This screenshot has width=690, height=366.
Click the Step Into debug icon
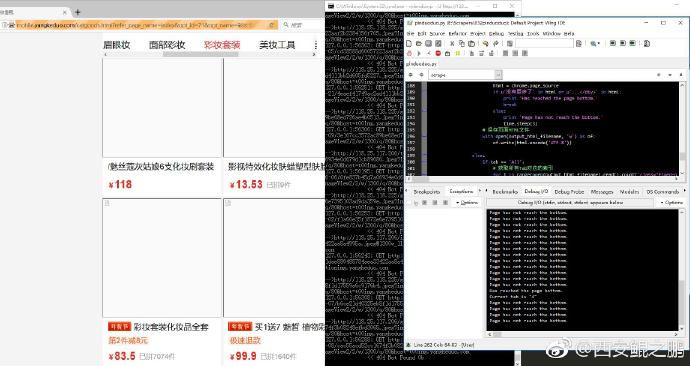point(472,53)
